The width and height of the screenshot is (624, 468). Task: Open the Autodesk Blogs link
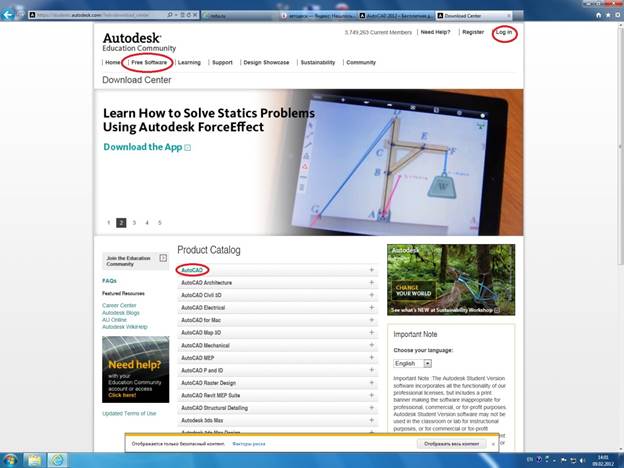coord(121,313)
